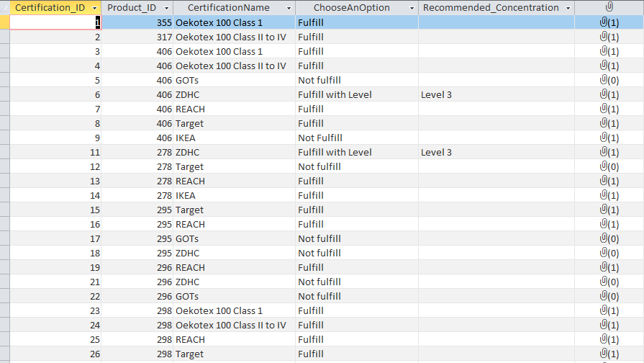
Task: Open attachment paperclip for Certification_ID 12
Action: click(603, 166)
